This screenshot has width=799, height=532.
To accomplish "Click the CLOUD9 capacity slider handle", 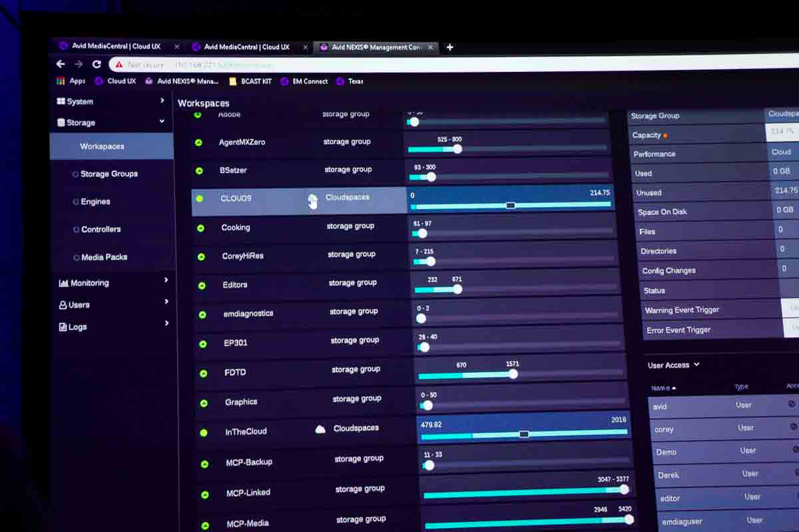I will click(511, 205).
